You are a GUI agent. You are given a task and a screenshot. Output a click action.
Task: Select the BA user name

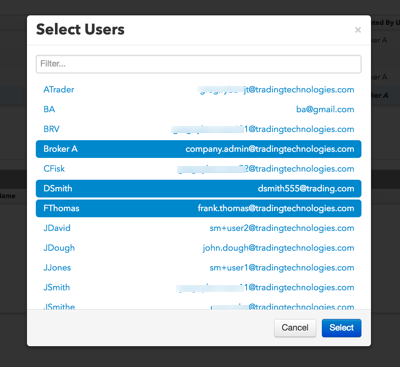(x=49, y=109)
